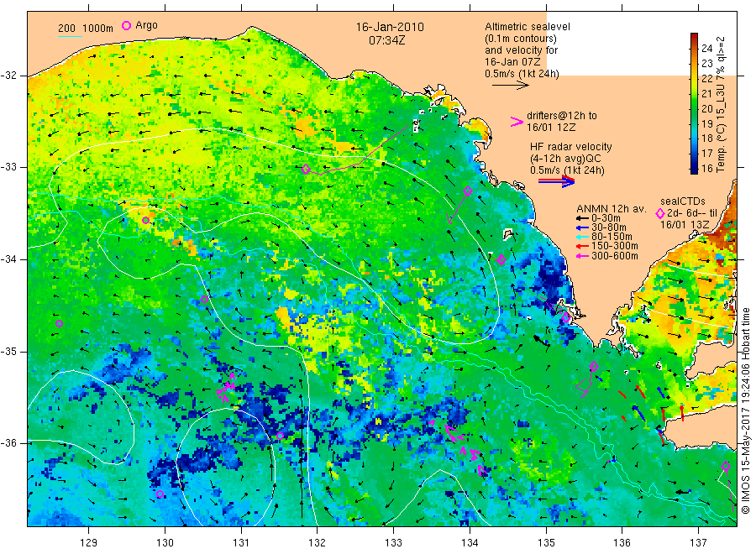Click the 'HF radar velocity' legend text

coord(571,146)
